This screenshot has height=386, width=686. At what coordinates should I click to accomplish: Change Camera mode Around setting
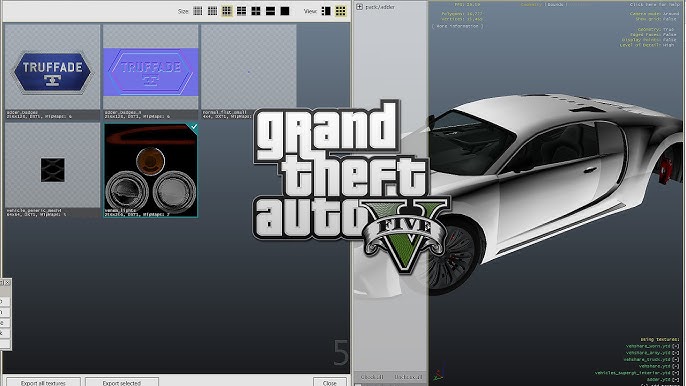click(654, 14)
